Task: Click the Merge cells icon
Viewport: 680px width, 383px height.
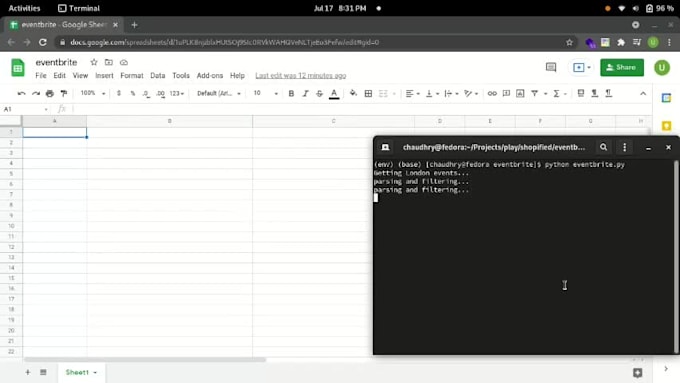Action: [x=383, y=93]
